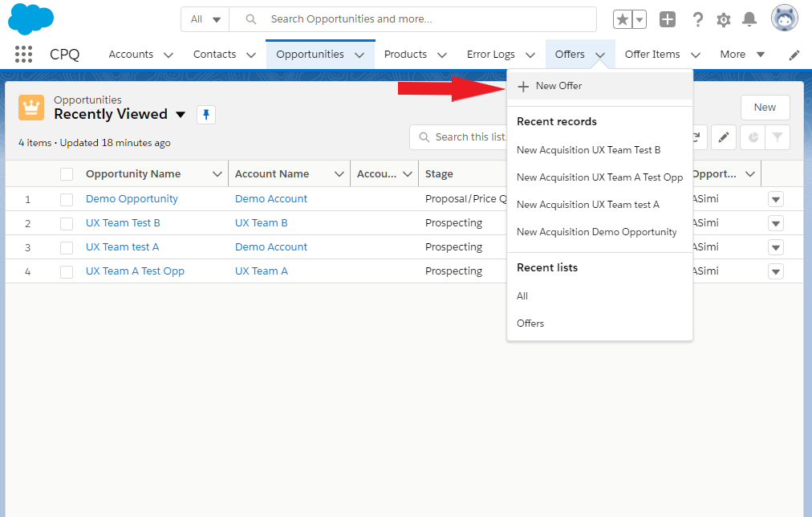This screenshot has height=517, width=812.
Task: Expand the Opportunities tab chevron
Action: pyautogui.click(x=359, y=55)
